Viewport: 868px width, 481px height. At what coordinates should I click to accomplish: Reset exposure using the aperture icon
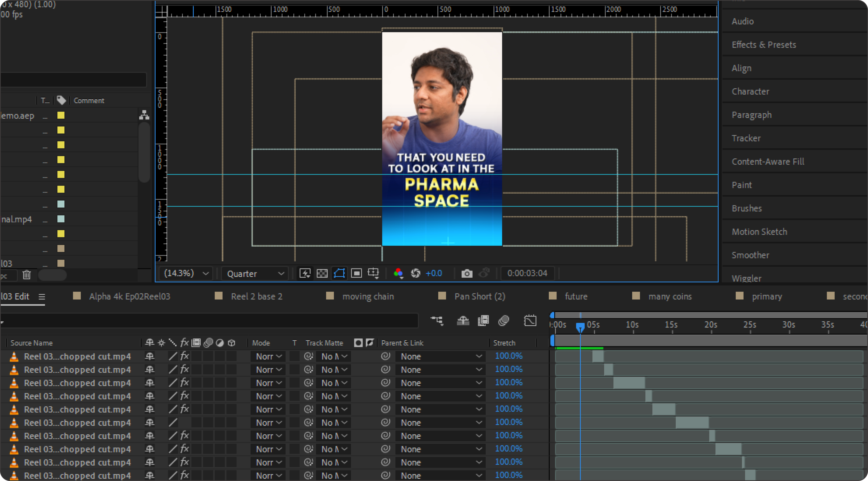pyautogui.click(x=416, y=273)
